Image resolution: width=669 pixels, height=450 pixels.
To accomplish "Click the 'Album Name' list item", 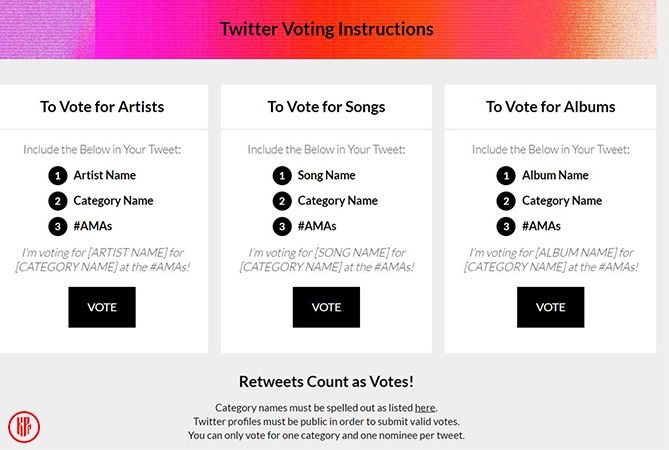I will coord(555,175).
